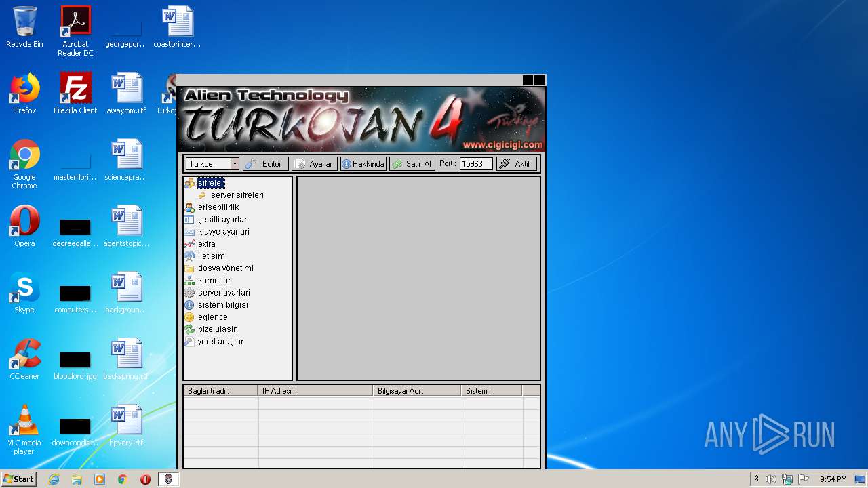This screenshot has width=868, height=488.
Task: Open Windows Explorer from taskbar
Action: pyautogui.click(x=77, y=479)
